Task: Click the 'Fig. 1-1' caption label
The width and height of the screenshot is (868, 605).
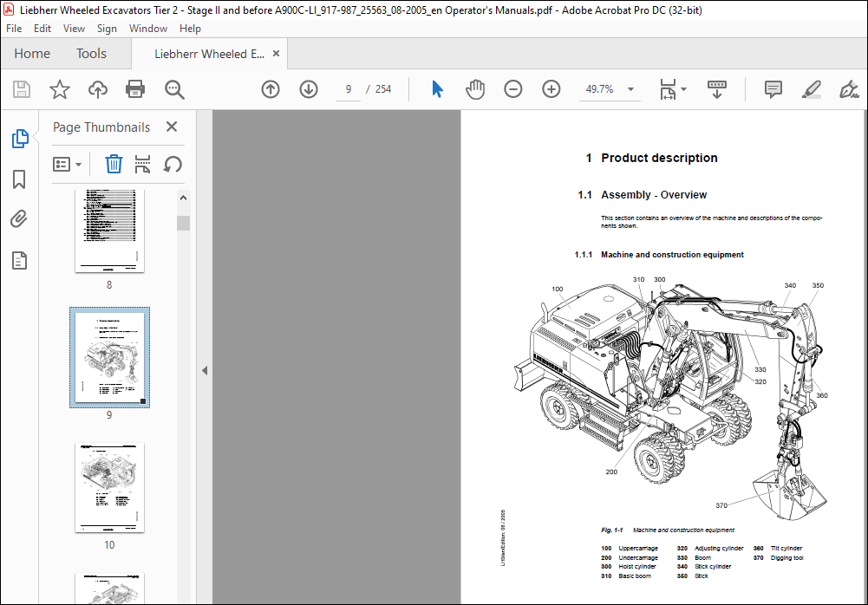Action: [611, 530]
